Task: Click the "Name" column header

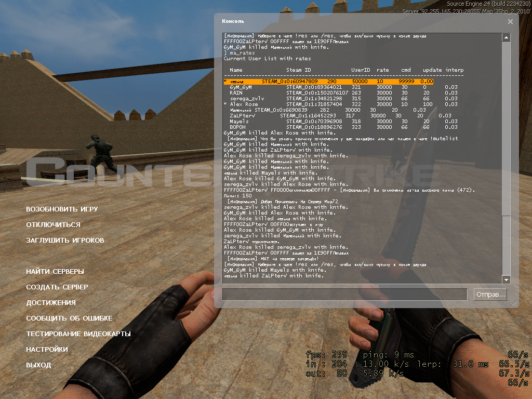Action: [236, 70]
